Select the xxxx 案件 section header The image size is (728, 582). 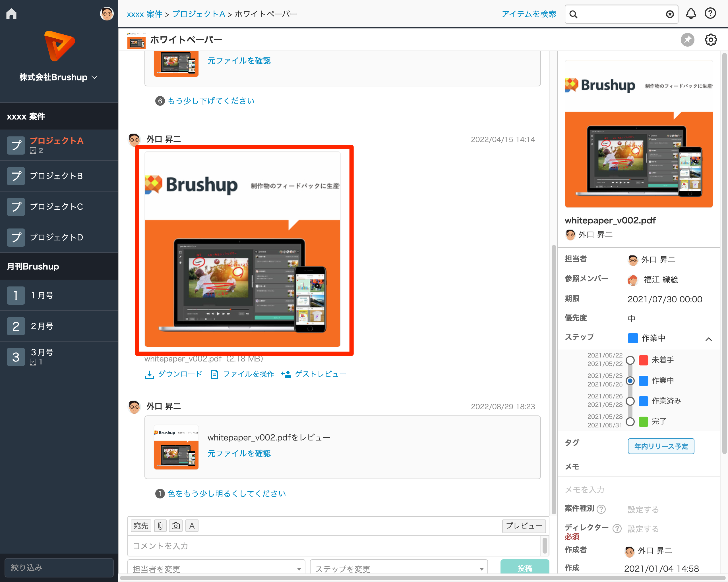click(x=59, y=117)
